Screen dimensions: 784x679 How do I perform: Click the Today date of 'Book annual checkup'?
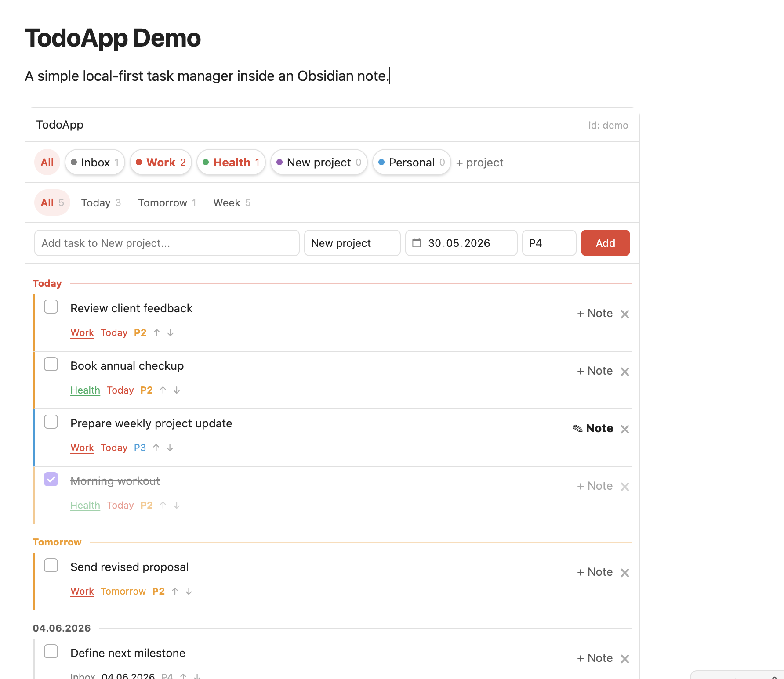(120, 390)
